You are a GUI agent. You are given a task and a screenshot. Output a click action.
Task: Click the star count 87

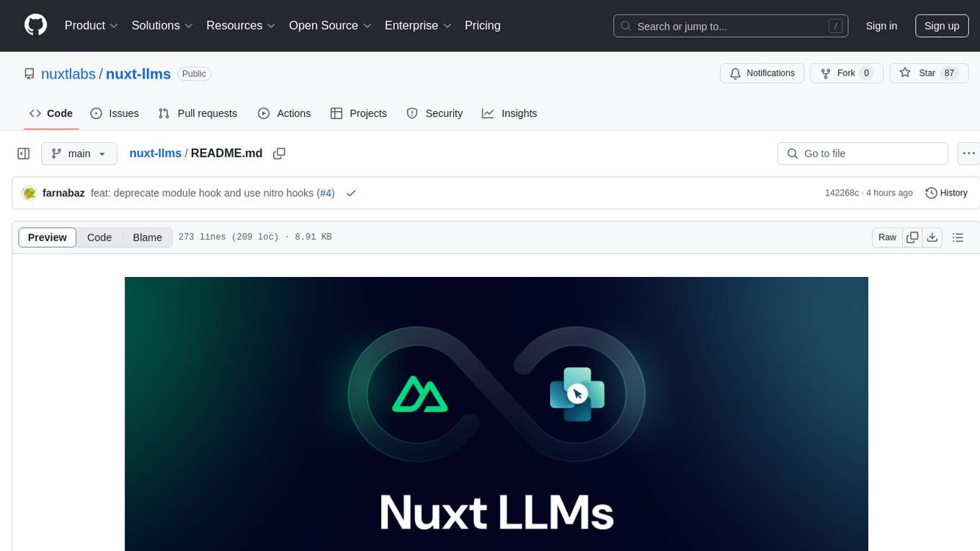pyautogui.click(x=949, y=73)
